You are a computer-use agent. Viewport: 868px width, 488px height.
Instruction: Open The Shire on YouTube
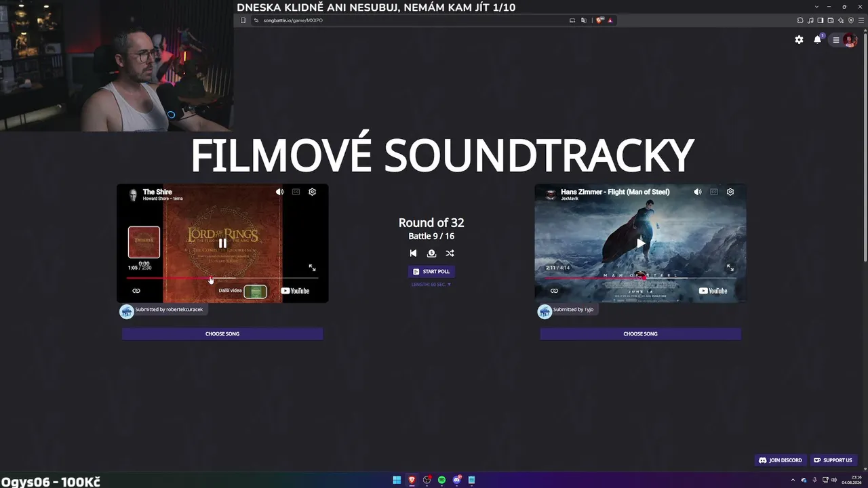295,291
